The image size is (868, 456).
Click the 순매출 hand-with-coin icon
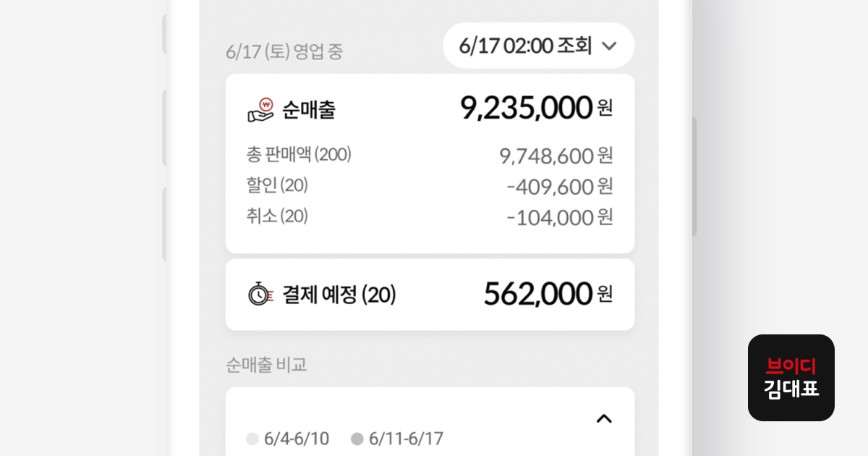point(261,109)
